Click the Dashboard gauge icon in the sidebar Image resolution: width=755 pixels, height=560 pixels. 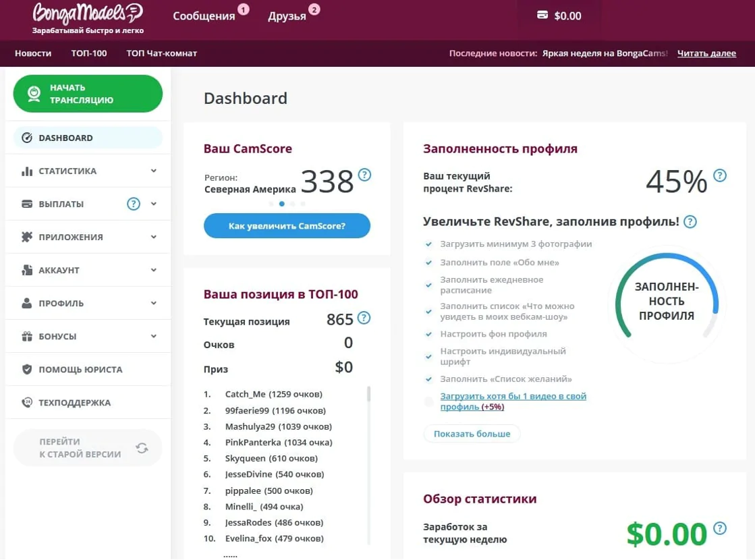point(27,138)
